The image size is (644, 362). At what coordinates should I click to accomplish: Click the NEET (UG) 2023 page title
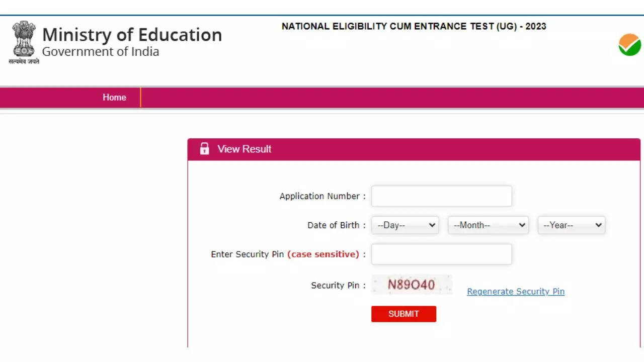414,26
